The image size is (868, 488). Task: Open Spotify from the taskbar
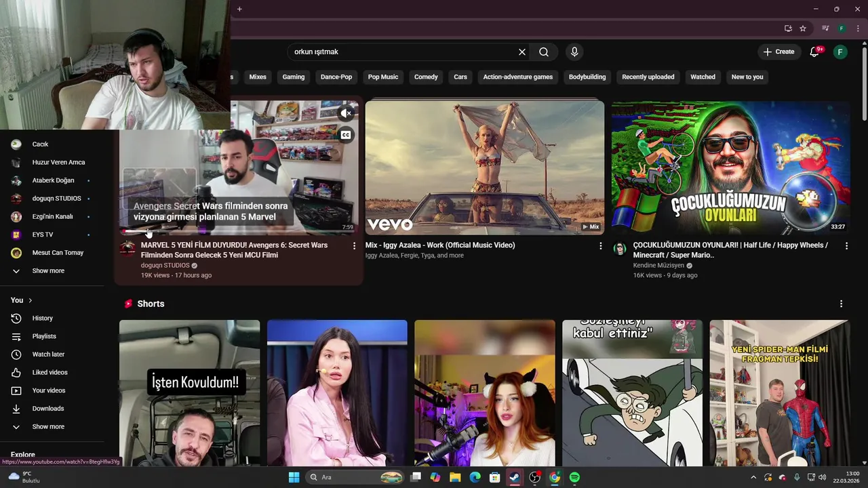(x=574, y=477)
